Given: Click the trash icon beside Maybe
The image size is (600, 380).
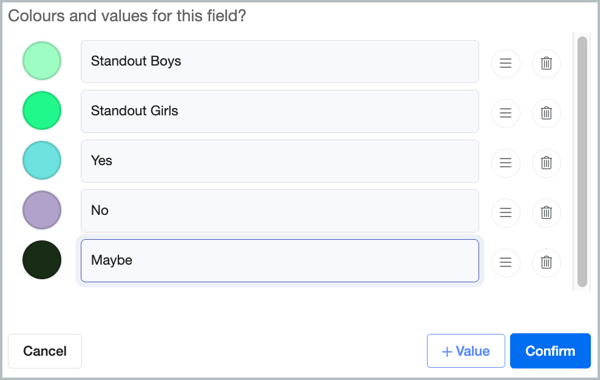Looking at the screenshot, I should pyautogui.click(x=546, y=262).
